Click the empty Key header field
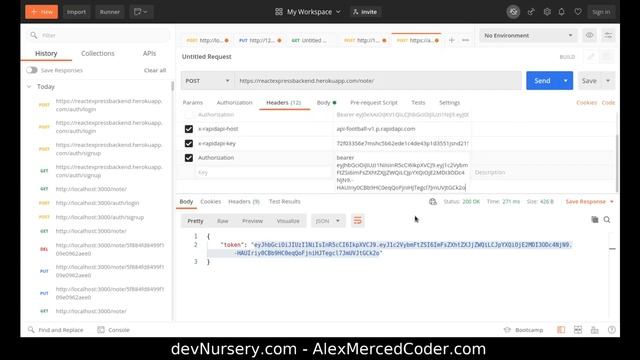This screenshot has width=640, height=360. pyautogui.click(x=263, y=173)
